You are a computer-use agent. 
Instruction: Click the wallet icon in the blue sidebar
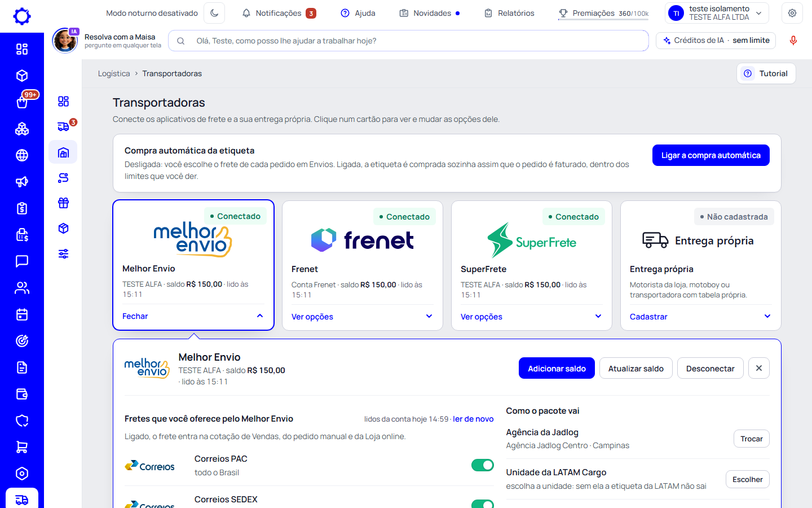point(22,394)
